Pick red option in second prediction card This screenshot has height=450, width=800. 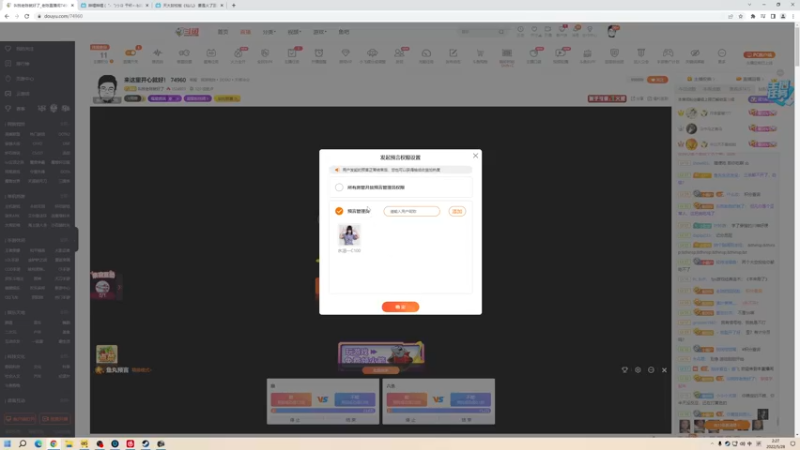click(407, 399)
